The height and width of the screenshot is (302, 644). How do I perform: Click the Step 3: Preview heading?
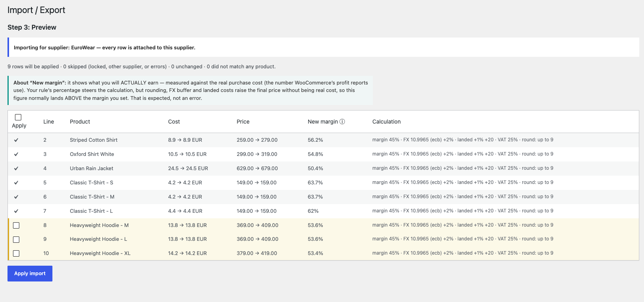click(x=32, y=27)
